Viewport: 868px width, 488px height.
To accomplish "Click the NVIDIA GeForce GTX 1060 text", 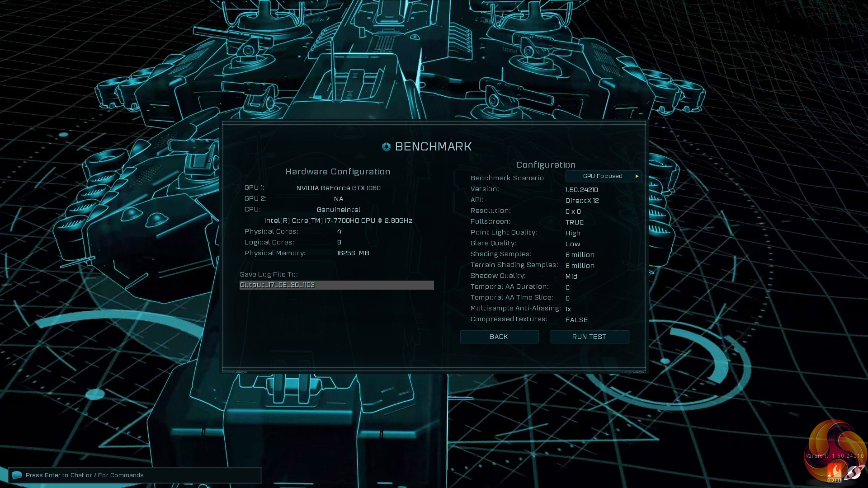I will click(338, 188).
